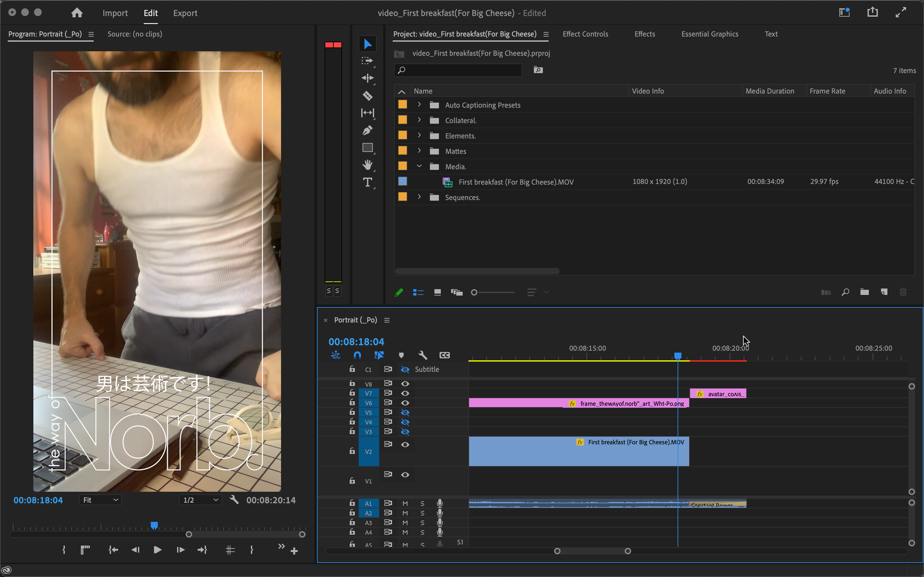Viewport: 924px width, 577px height.
Task: Toggle timeline snapping magnet icon
Action: (357, 355)
